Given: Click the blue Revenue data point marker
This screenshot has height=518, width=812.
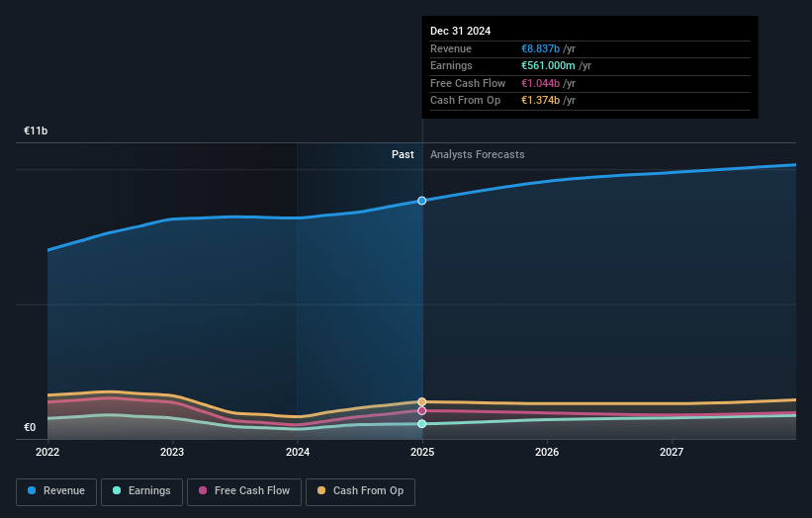Looking at the screenshot, I should click(422, 201).
